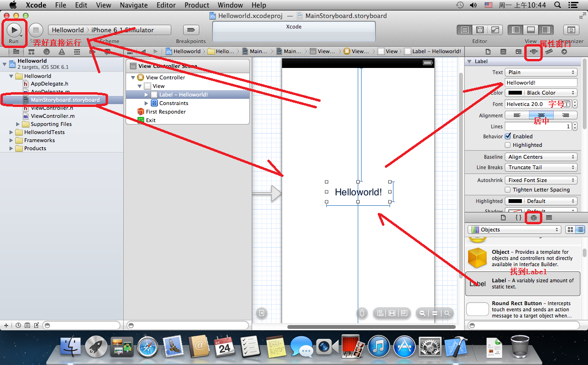Viewport: 588px width, 365px height.
Task: Show the Quick Help inspector
Action: 503,51
